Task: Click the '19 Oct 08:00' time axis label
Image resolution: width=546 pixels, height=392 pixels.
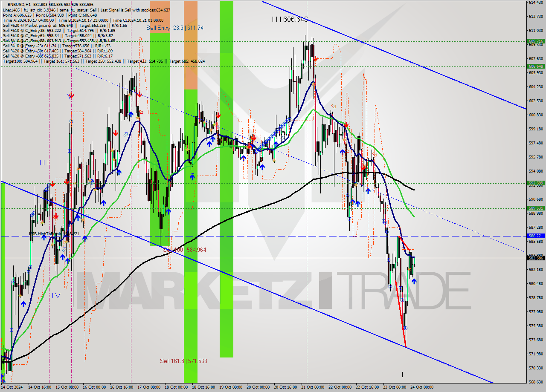Action: 230,387
